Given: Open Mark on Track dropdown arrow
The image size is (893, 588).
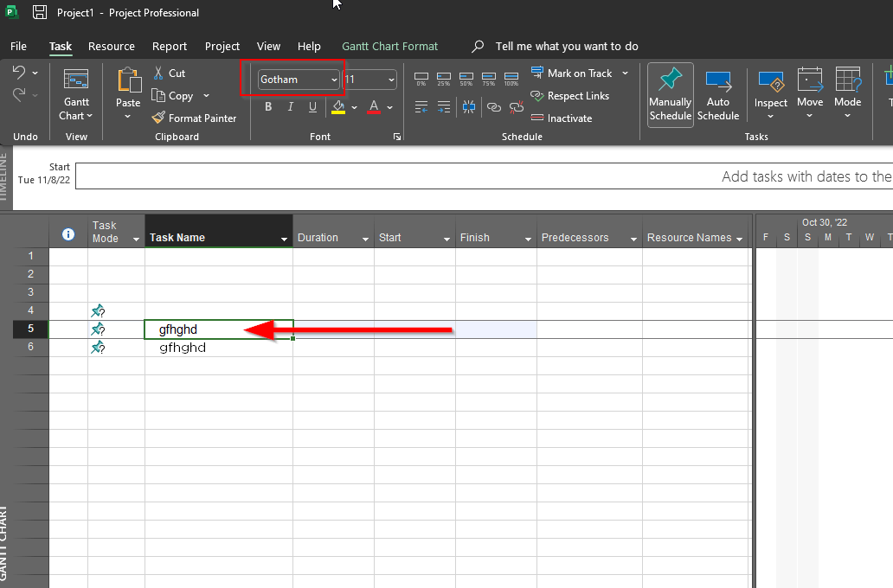Looking at the screenshot, I should (625, 73).
